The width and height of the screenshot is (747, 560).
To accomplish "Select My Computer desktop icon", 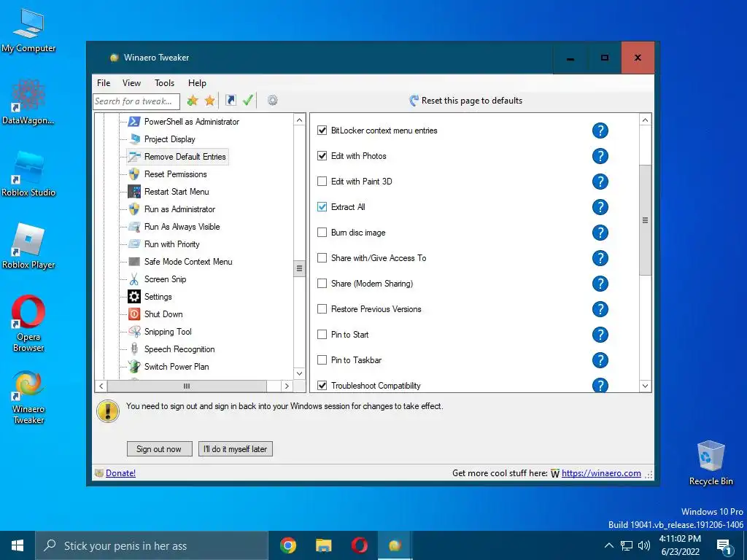I will (x=28, y=30).
